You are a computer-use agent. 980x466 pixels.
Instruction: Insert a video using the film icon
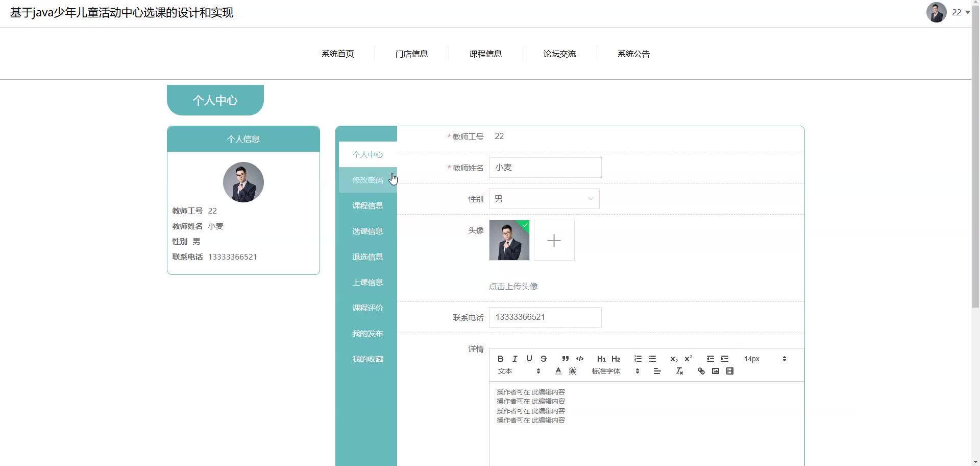730,371
